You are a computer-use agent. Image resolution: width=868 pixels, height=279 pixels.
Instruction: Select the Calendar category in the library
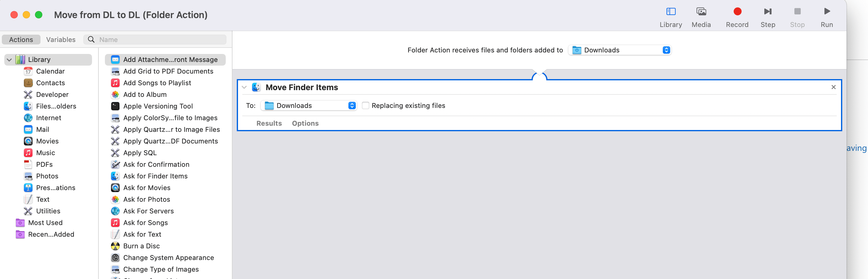[50, 71]
